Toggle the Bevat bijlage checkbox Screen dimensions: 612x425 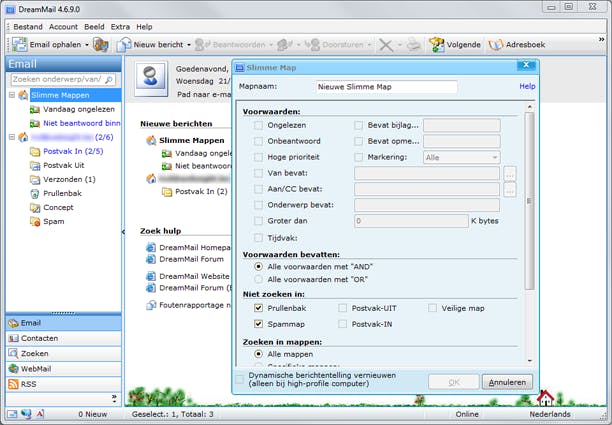358,125
